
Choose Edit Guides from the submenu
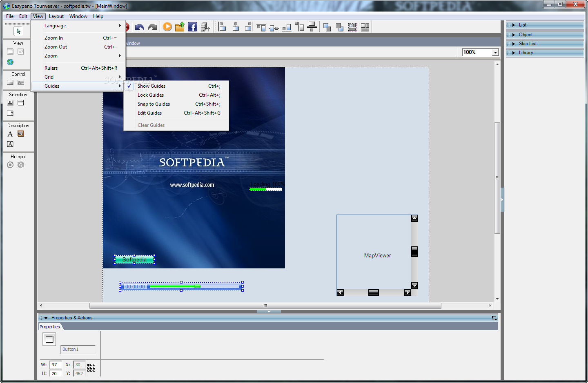pyautogui.click(x=176, y=113)
